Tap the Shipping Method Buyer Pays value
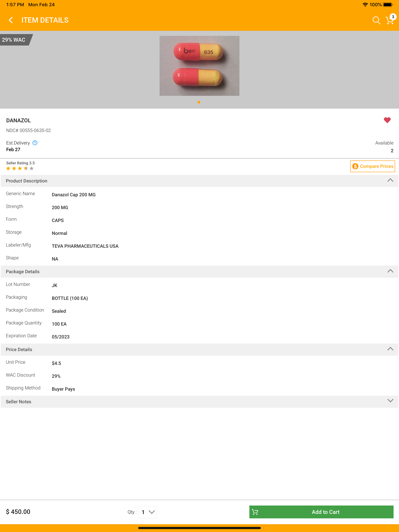399x532 pixels. coord(63,389)
